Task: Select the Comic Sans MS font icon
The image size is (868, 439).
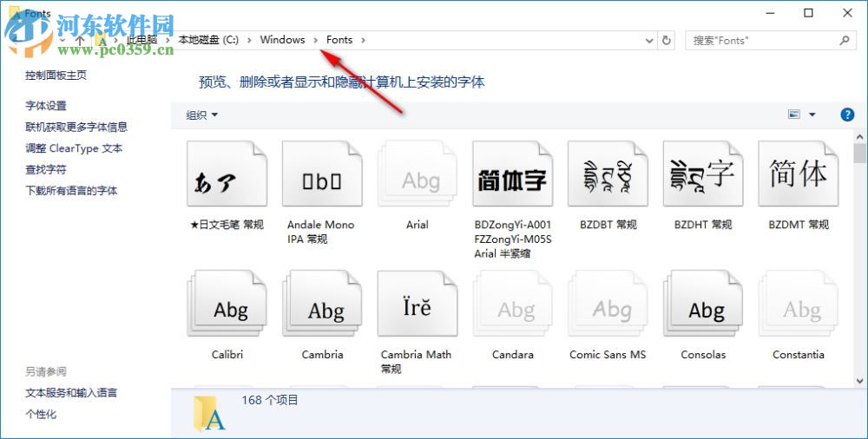Action: click(x=608, y=304)
